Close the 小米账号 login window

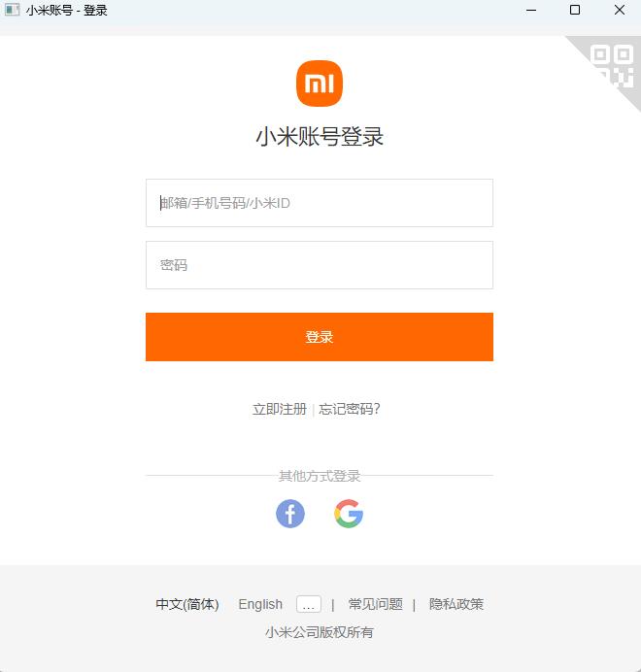619,10
